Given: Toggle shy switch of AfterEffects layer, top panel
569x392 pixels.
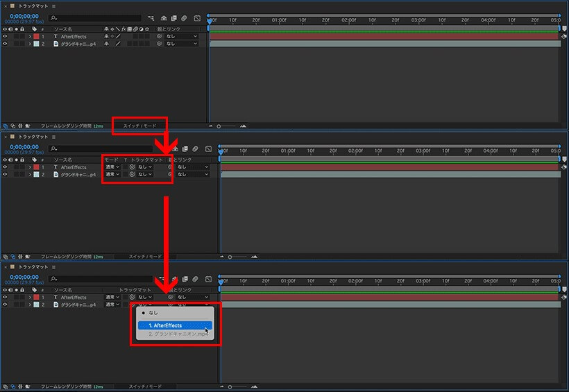Looking at the screenshot, I should 106,36.
